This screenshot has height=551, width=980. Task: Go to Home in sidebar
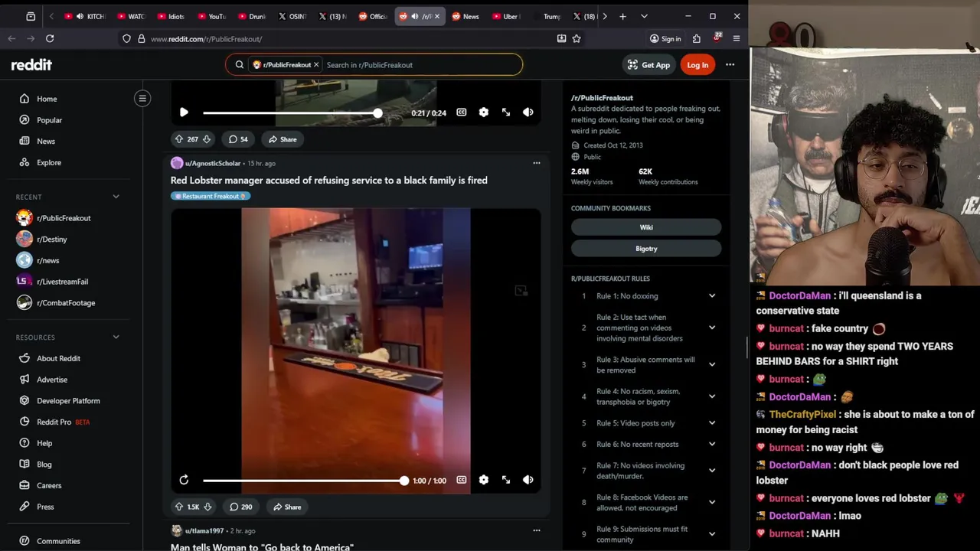(x=47, y=99)
